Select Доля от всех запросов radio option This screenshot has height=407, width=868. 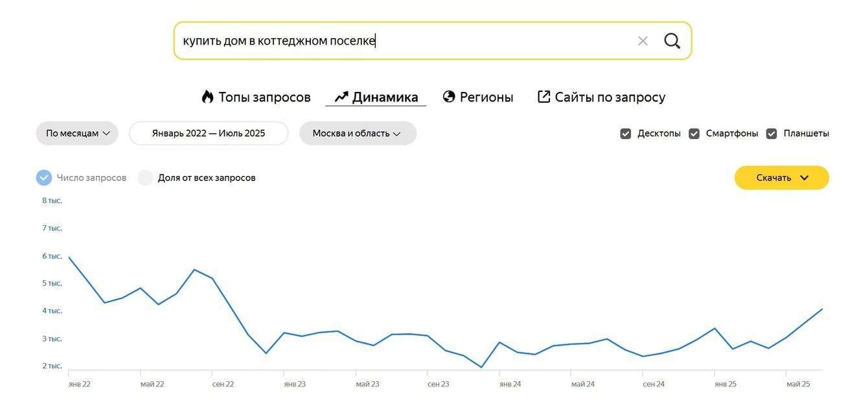[x=145, y=178]
